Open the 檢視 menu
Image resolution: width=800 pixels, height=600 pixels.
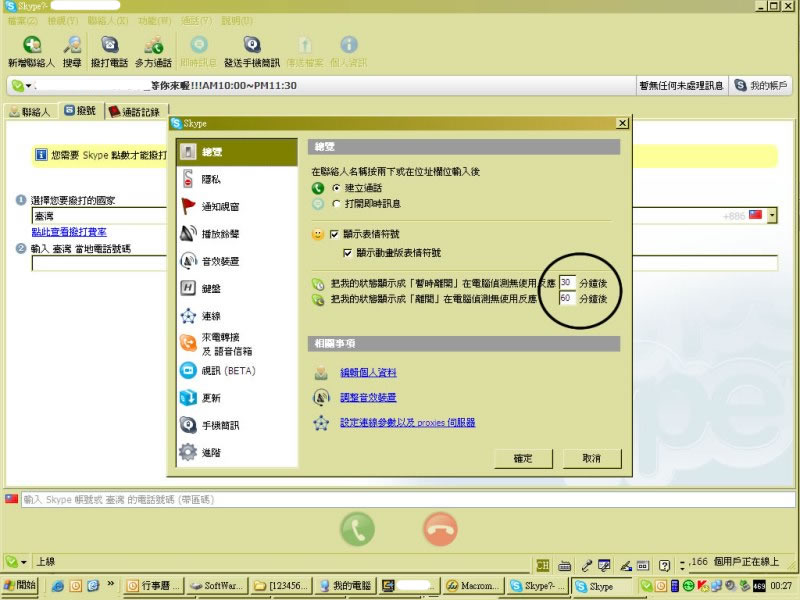point(63,21)
